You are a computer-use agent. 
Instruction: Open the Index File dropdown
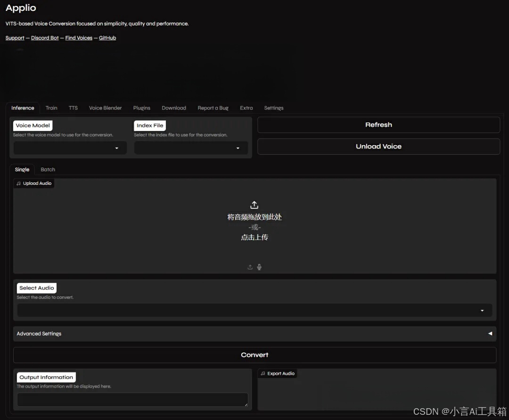click(191, 148)
